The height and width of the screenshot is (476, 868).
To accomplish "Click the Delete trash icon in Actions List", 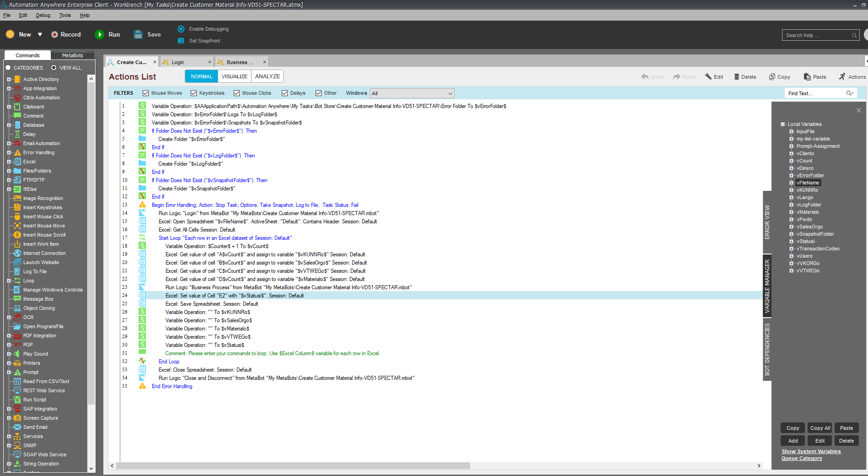I will point(736,77).
